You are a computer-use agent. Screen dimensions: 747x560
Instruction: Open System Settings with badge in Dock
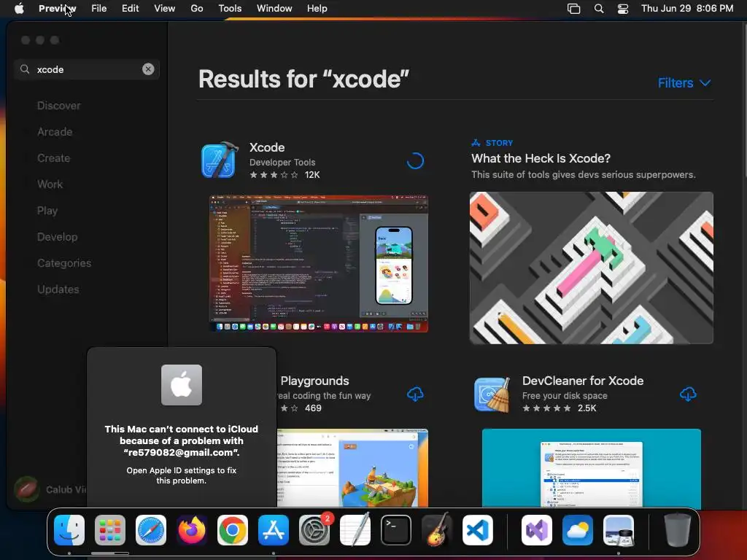(314, 530)
